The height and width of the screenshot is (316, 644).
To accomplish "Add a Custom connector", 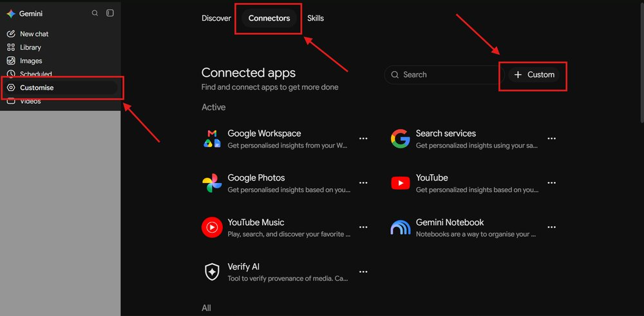I will [x=534, y=75].
